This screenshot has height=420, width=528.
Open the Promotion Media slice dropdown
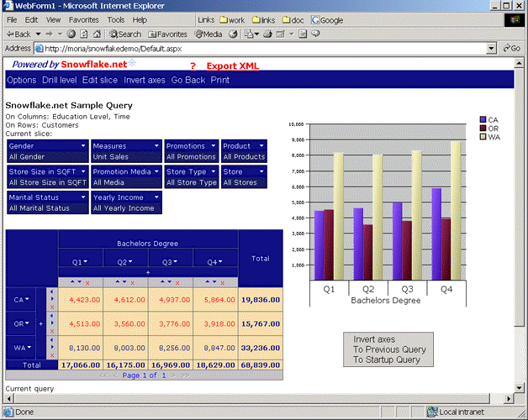point(156,171)
